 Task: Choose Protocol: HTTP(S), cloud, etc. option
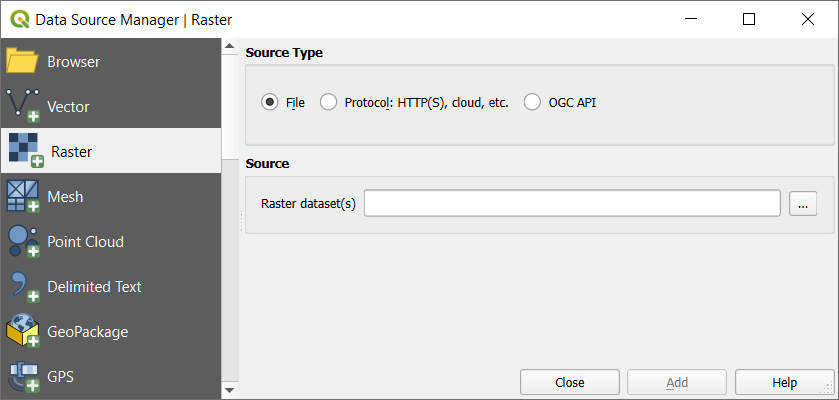(x=328, y=102)
